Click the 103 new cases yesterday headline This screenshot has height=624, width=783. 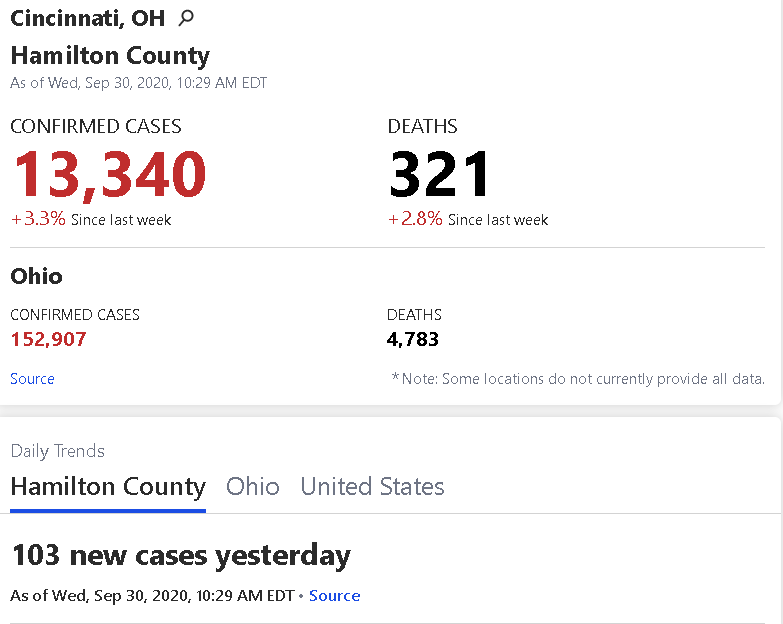pos(181,556)
